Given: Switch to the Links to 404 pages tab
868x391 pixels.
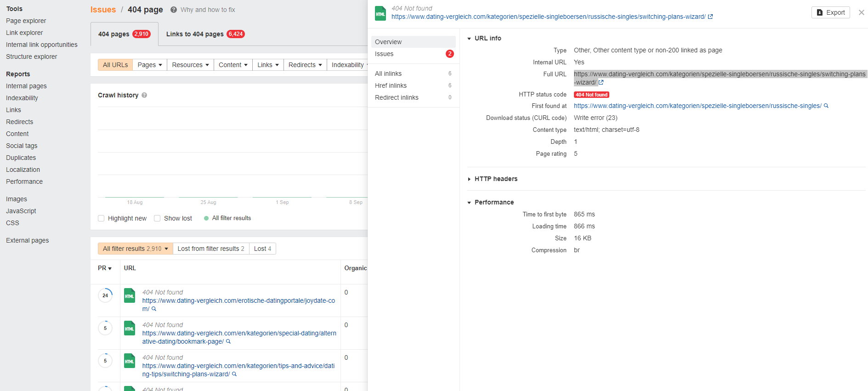Looking at the screenshot, I should [205, 34].
